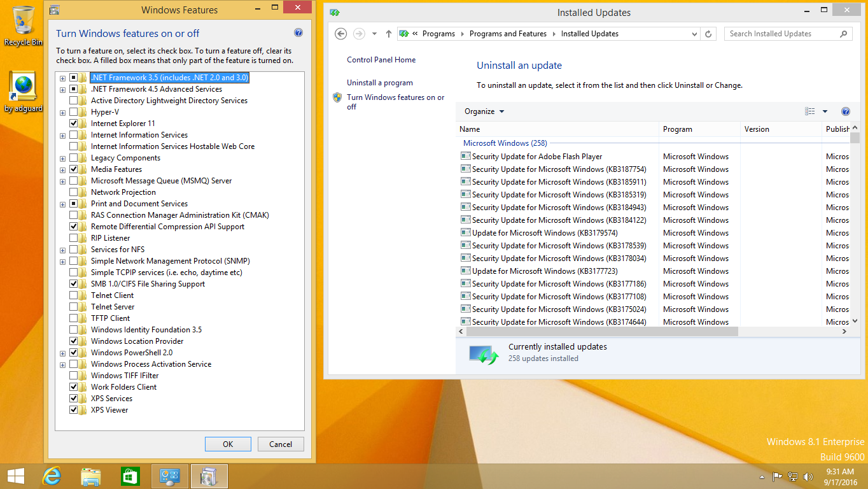Sort by the Version column header

point(781,129)
